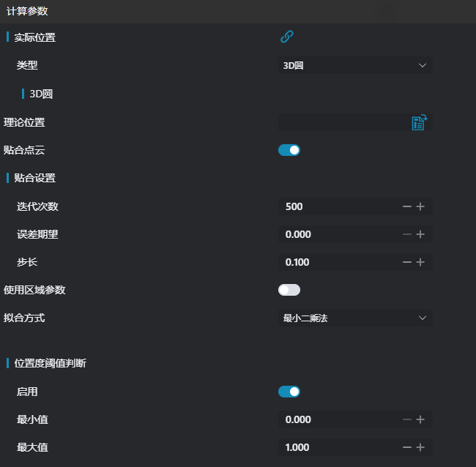
Task: Click the link icon beside 实际位置
Action: tap(287, 37)
